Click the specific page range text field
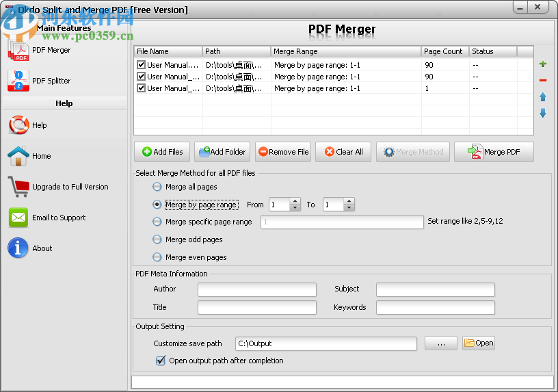The height and width of the screenshot is (392, 558). coord(342,222)
